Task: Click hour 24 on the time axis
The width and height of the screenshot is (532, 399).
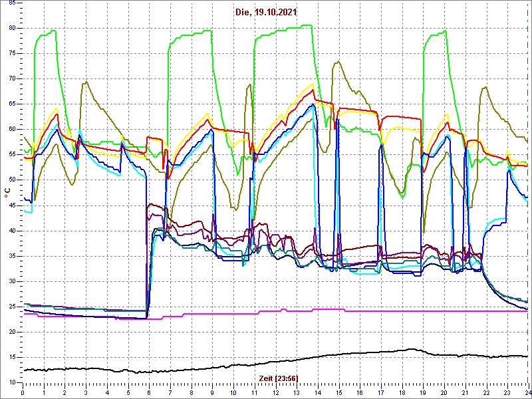Action: 527,393
